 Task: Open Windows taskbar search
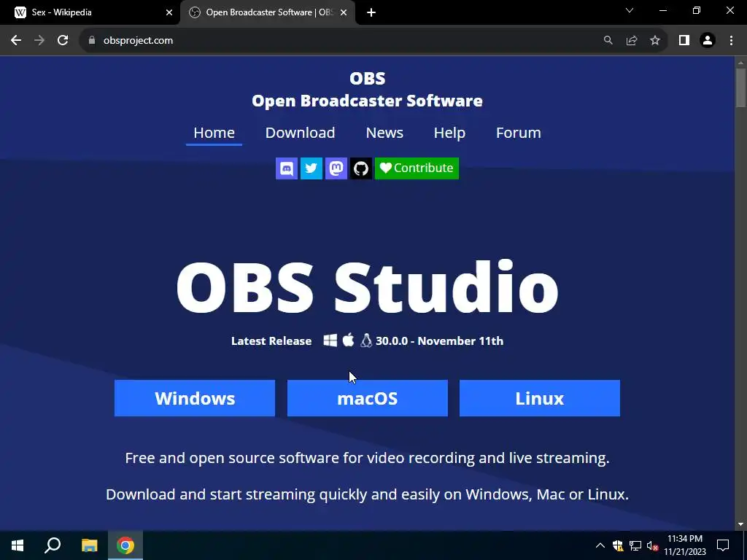[x=53, y=545]
